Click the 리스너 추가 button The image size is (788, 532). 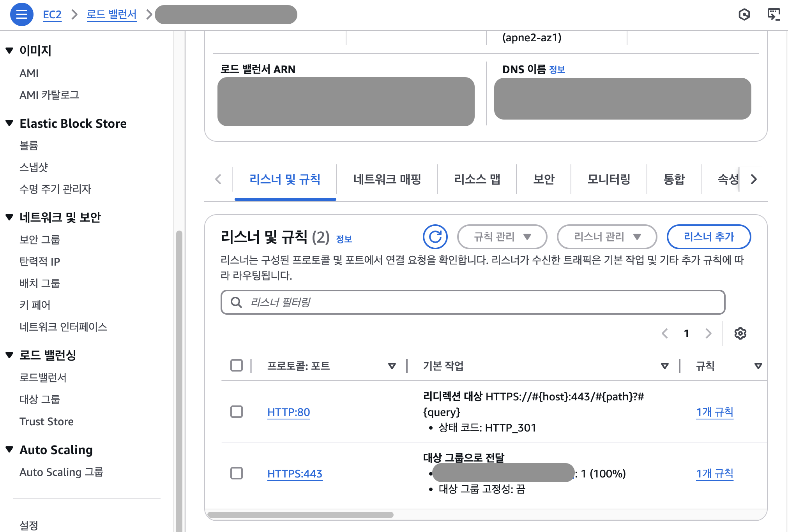point(709,237)
